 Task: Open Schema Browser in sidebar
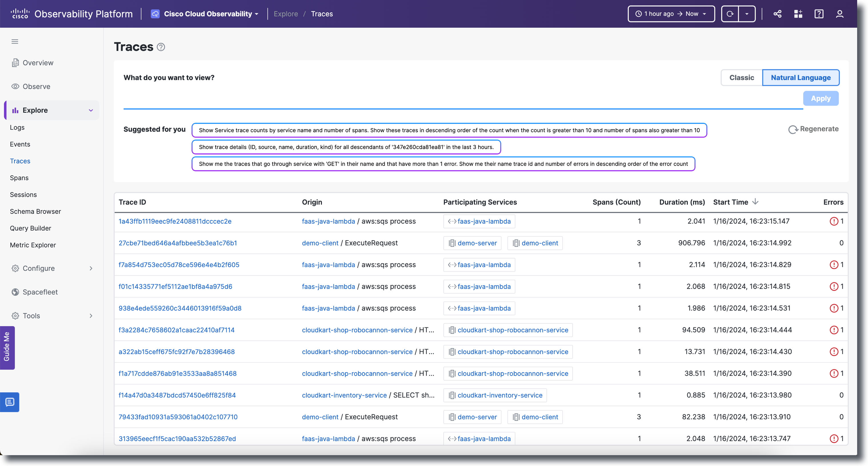tap(35, 212)
